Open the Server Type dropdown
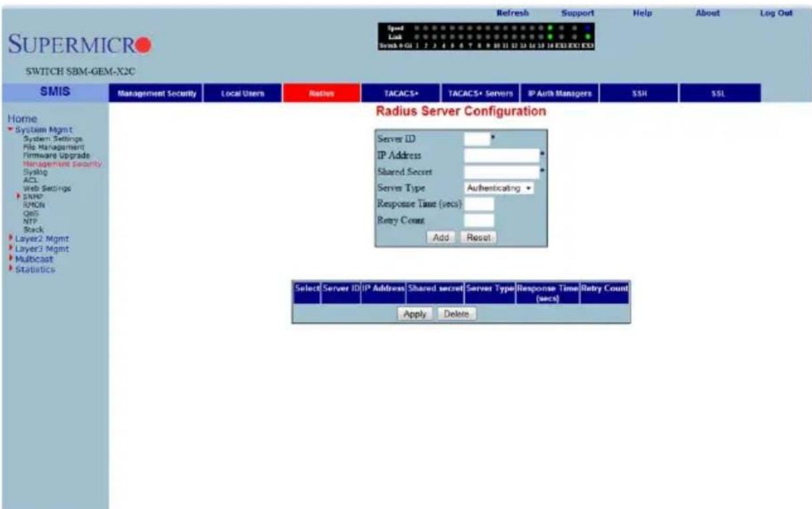Screen dimensions: 812x509 pyautogui.click(x=499, y=189)
